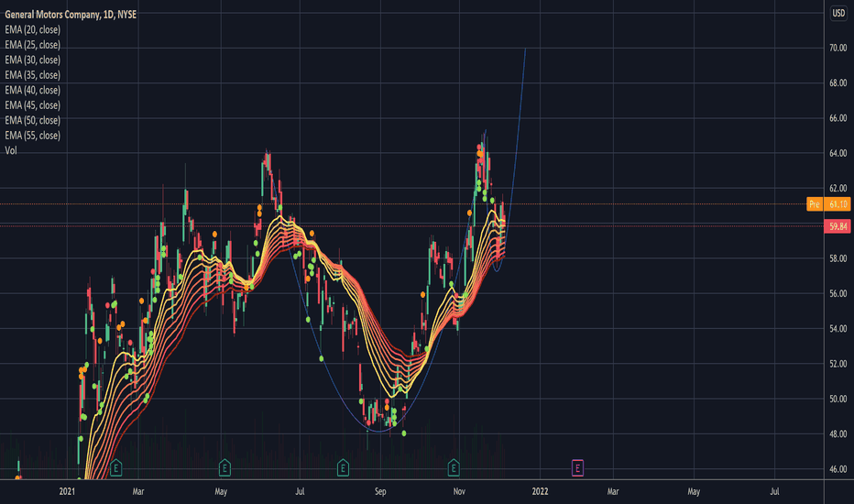Select the EMA (50, close) indicator legend
This screenshot has width=854, height=504.
(33, 120)
